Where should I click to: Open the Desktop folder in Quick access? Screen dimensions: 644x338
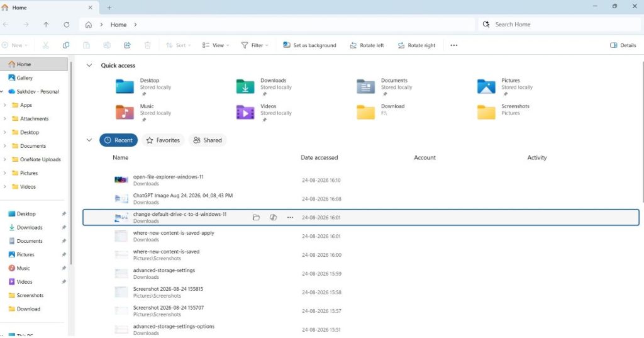[x=144, y=87]
